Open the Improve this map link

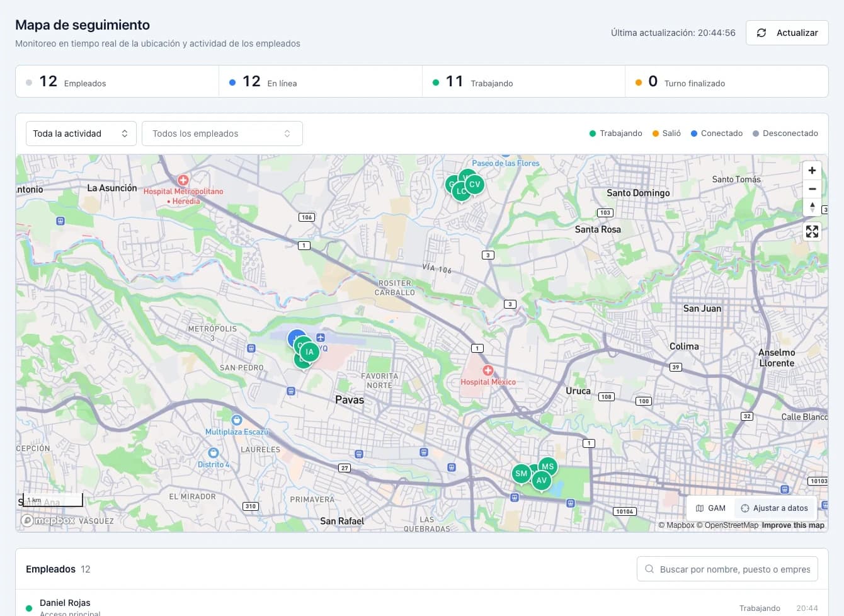point(793,525)
